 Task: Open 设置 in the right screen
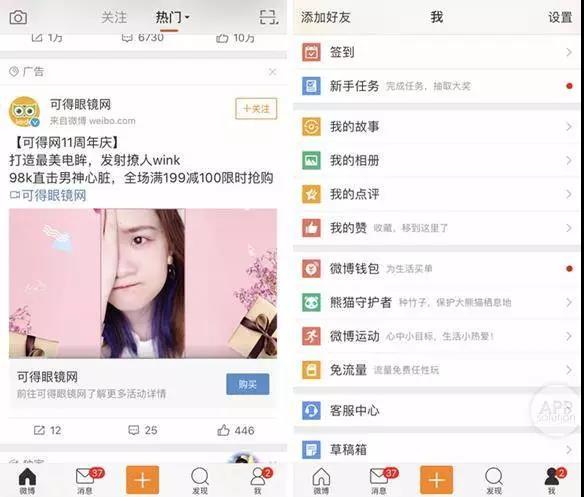[560, 17]
